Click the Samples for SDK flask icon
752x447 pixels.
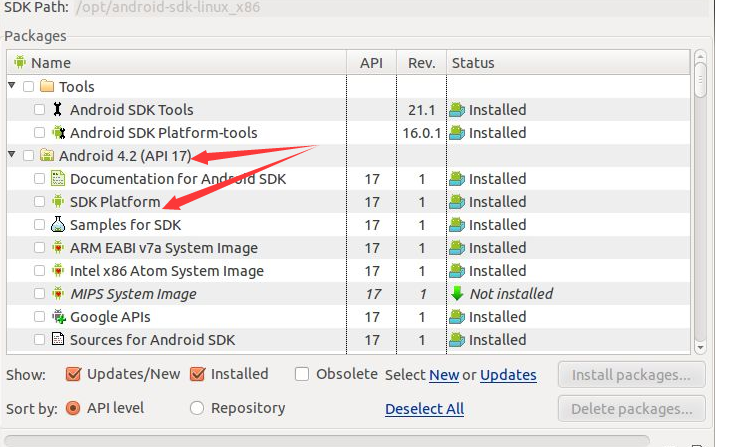coord(58,224)
